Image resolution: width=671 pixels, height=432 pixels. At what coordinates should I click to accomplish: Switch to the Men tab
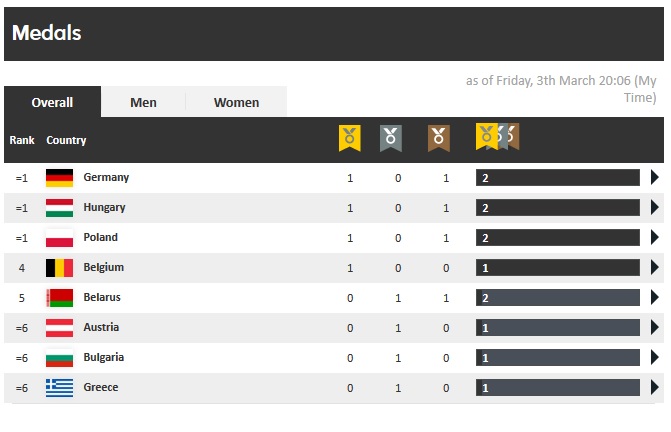pos(143,102)
